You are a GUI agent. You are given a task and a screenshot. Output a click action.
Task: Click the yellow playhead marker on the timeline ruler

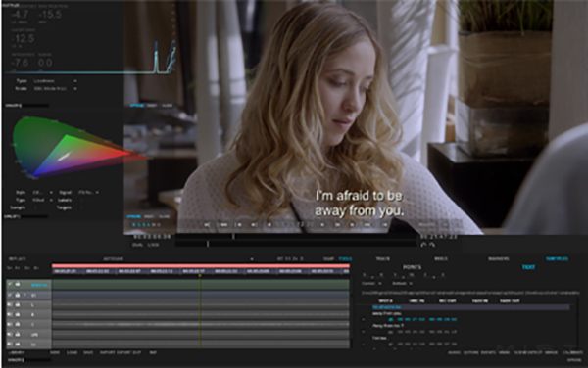click(x=200, y=276)
